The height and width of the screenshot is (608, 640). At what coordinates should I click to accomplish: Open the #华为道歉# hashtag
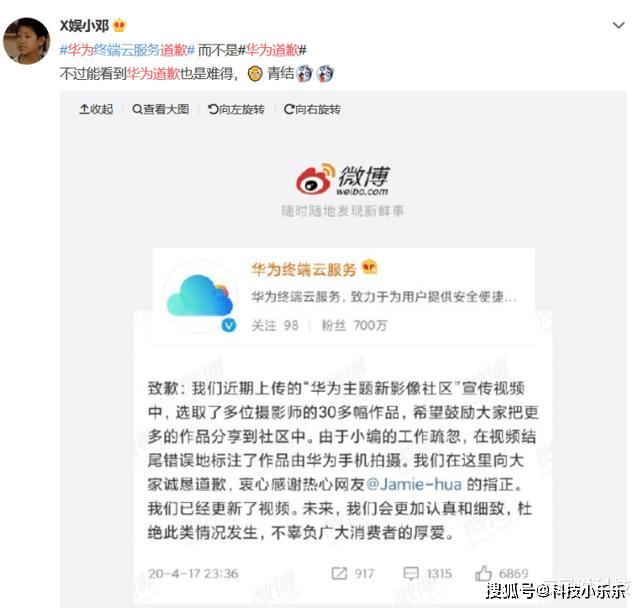point(272,50)
